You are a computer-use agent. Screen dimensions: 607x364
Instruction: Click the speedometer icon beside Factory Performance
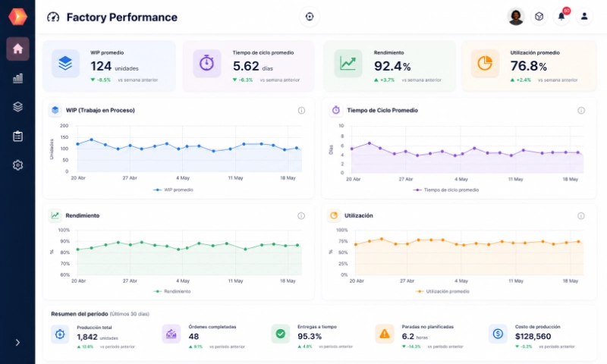(53, 17)
